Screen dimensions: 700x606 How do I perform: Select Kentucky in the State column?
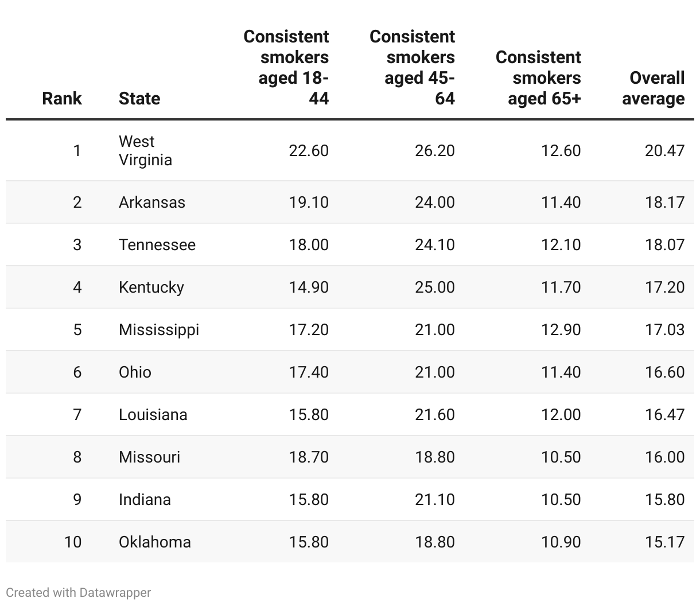point(151,287)
